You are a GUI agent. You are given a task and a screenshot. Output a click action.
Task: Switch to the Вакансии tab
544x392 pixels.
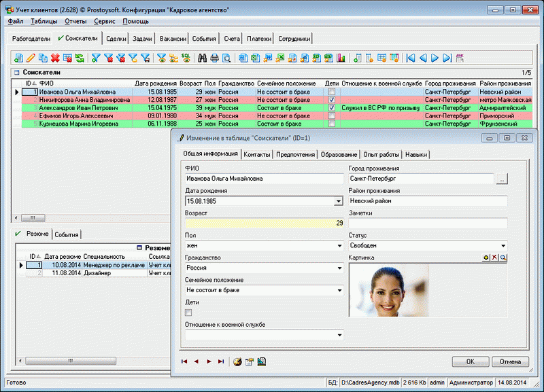pyautogui.click(x=173, y=39)
